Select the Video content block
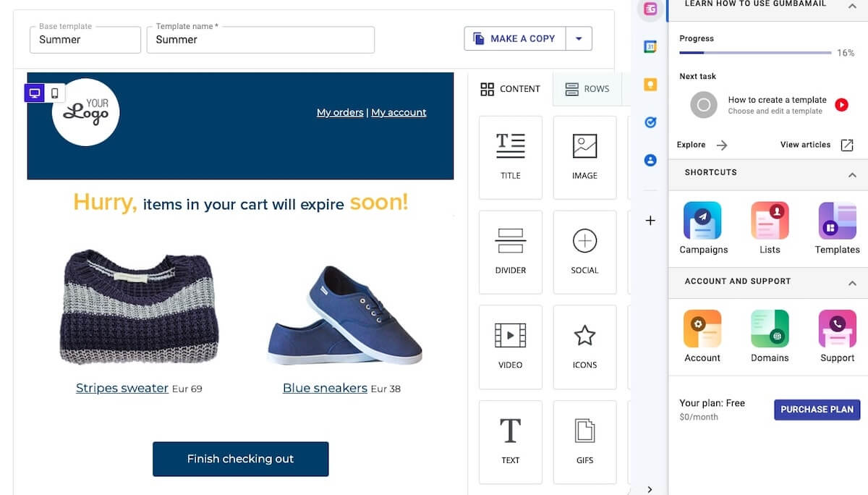This screenshot has width=868, height=495. coord(510,347)
